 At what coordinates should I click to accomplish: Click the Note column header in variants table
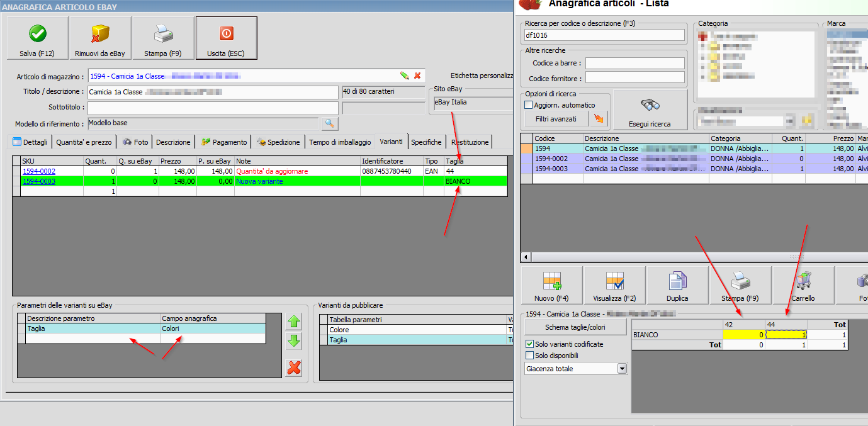(297, 161)
